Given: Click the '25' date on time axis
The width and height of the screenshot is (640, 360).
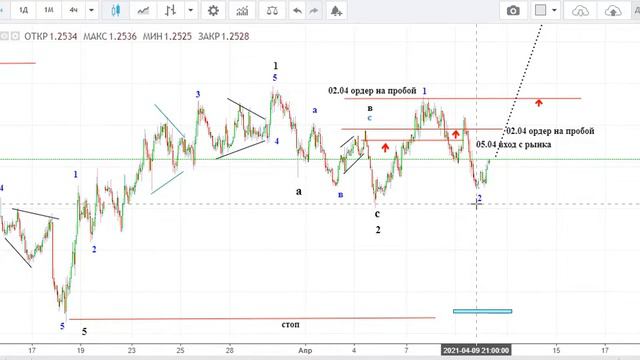Looking at the screenshot, I should 181,350.
